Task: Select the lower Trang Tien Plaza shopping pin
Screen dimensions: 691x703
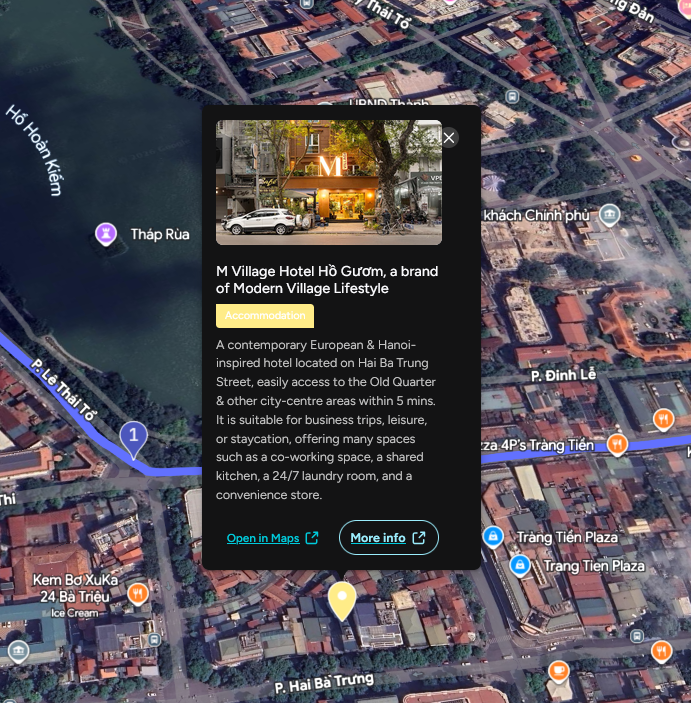Action: (520, 566)
